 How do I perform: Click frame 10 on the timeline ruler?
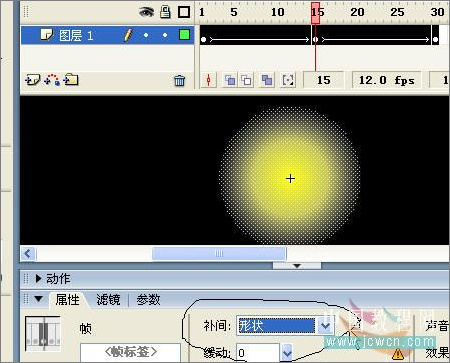click(x=277, y=13)
